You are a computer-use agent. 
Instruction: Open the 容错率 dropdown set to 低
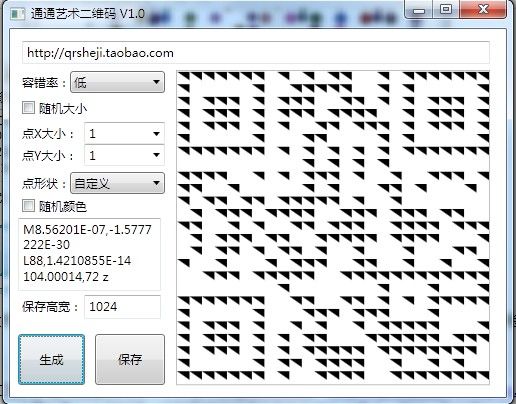click(117, 82)
